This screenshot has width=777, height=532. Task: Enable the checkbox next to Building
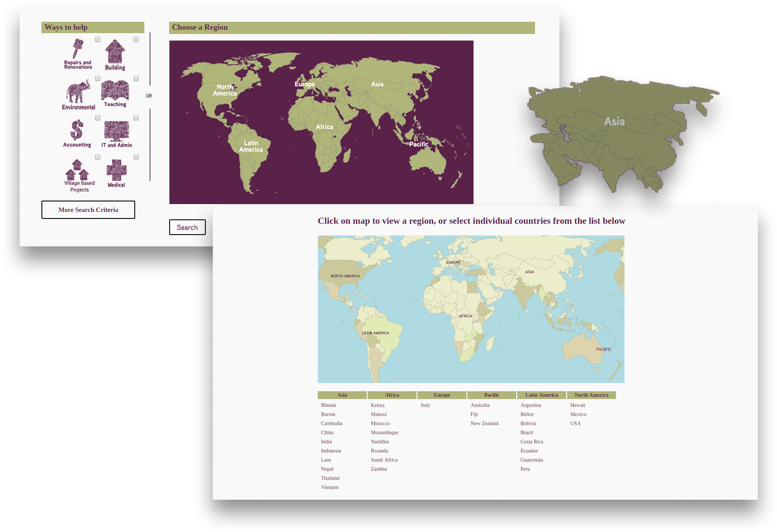[x=136, y=39]
